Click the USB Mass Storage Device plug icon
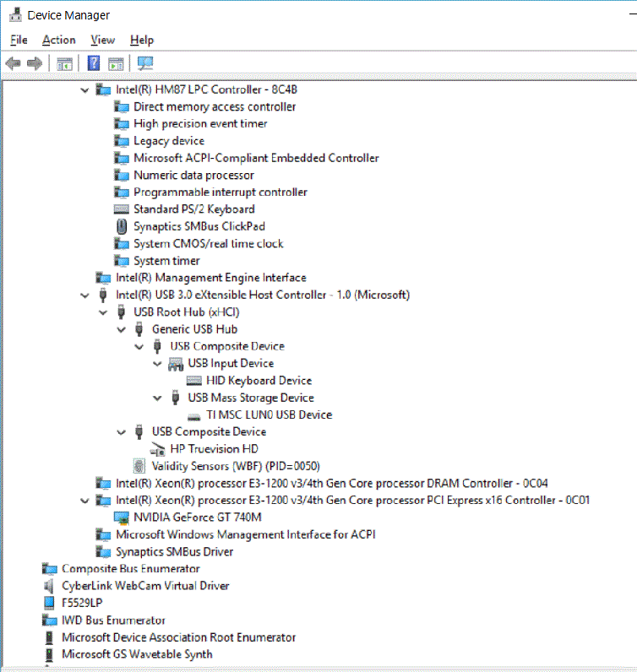The image size is (637, 672). (x=175, y=398)
